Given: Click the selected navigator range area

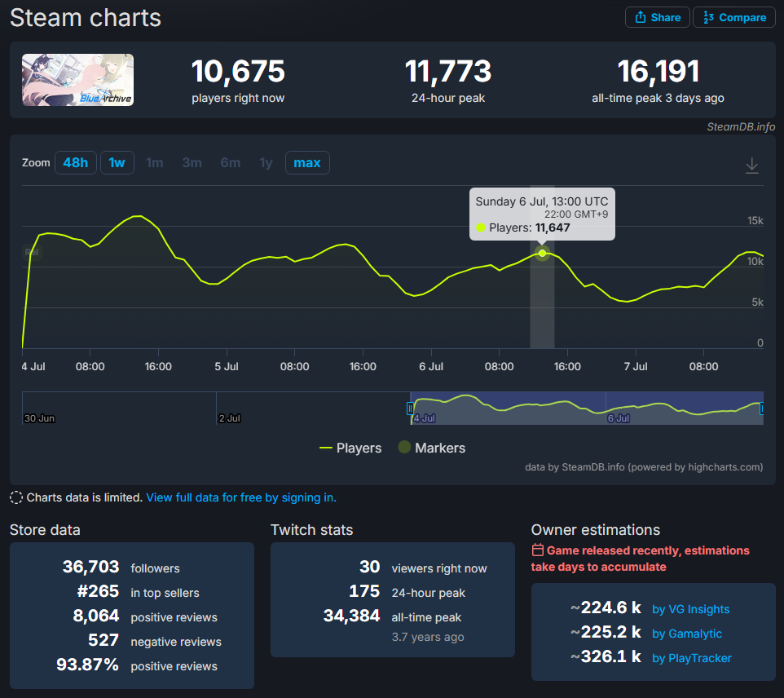Looking at the screenshot, I should point(587,409).
